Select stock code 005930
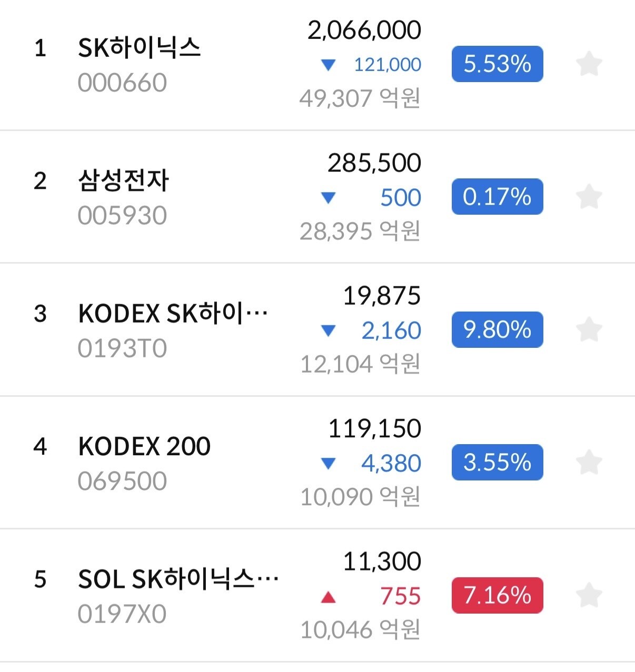The image size is (635, 672). (x=122, y=216)
